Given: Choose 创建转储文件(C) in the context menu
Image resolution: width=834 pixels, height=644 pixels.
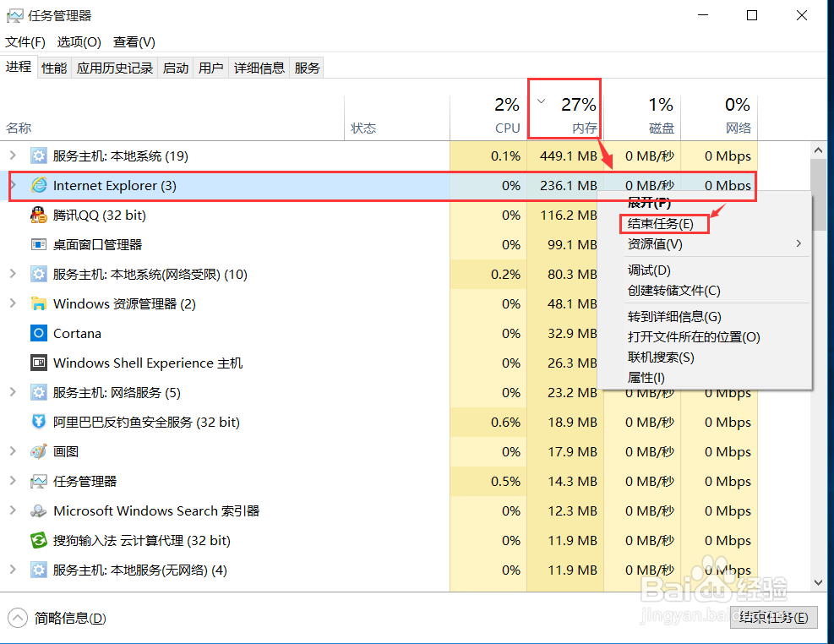Looking at the screenshot, I should pyautogui.click(x=674, y=291).
